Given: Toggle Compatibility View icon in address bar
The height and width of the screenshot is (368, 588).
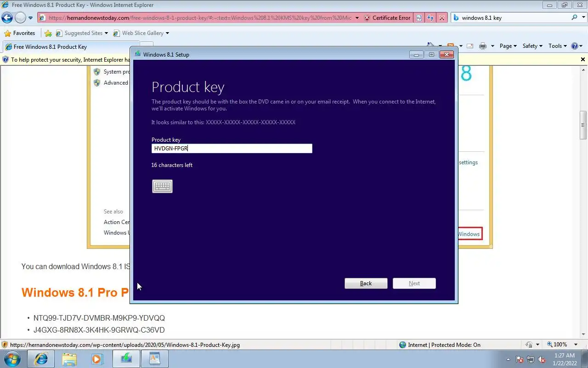Looking at the screenshot, I should click(419, 18).
